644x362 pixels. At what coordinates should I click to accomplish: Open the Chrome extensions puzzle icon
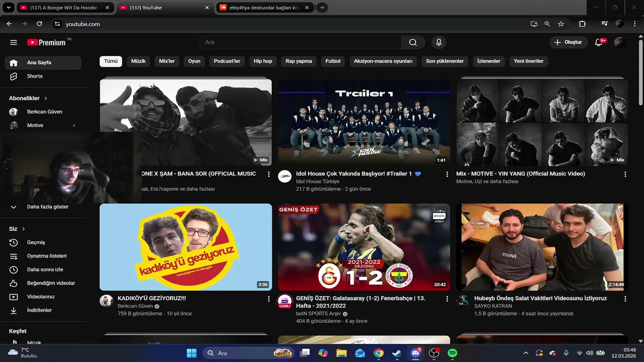tap(583, 24)
